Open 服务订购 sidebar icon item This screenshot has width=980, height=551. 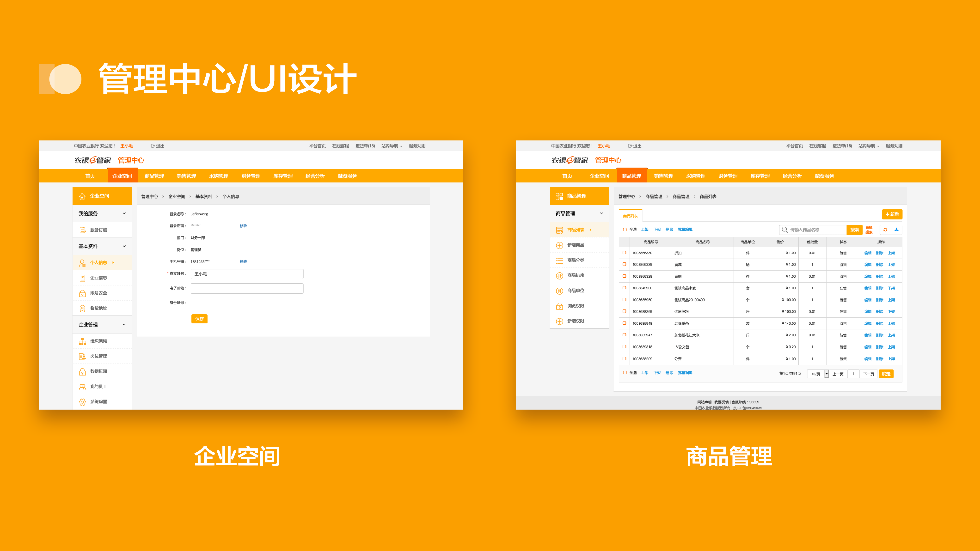83,230
